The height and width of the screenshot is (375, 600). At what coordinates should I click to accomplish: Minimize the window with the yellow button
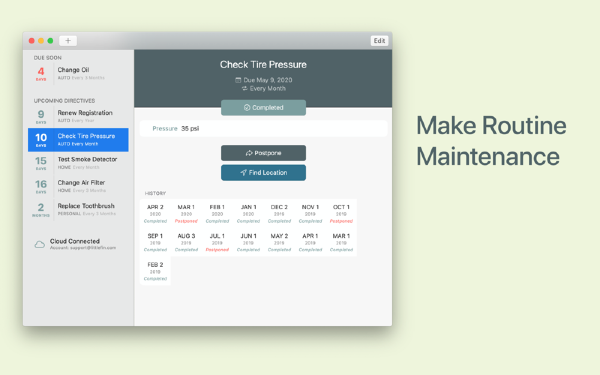[x=41, y=41]
